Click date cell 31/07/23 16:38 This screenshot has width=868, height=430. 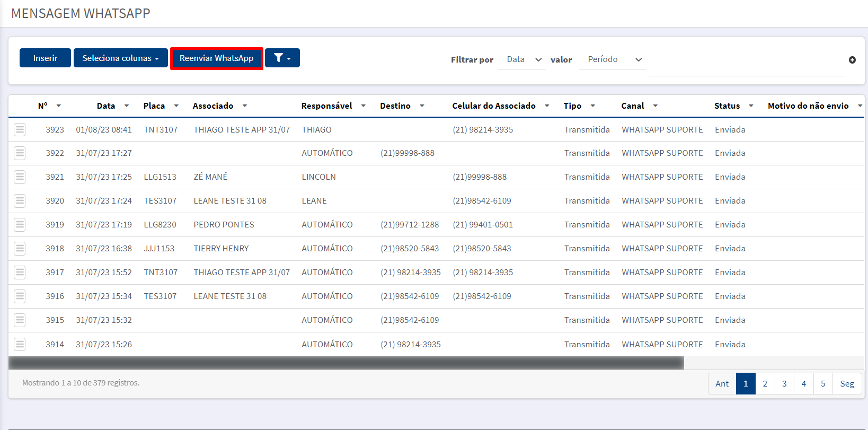(104, 249)
